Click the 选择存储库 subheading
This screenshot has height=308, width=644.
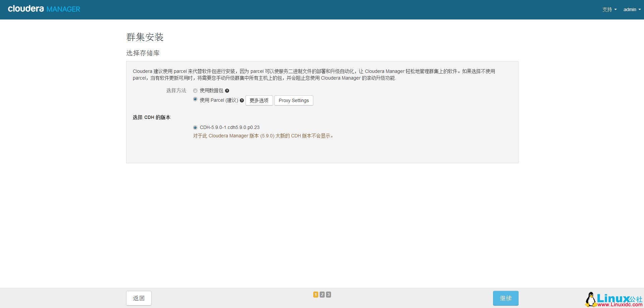click(143, 53)
